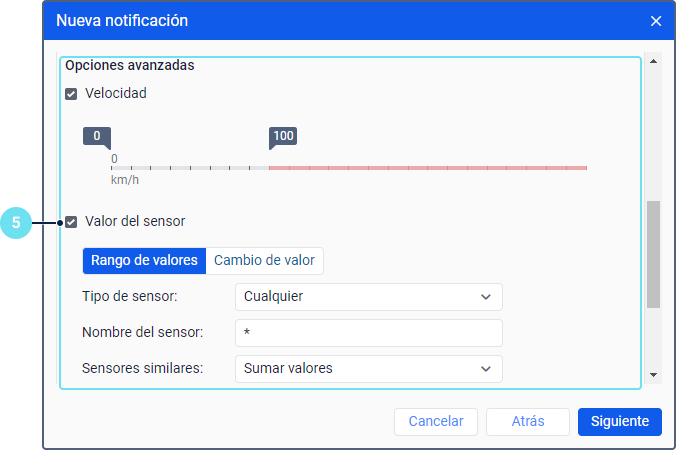The width and height of the screenshot is (676, 450).
Task: Click the maximum speed handle marked 100
Action: click(x=283, y=136)
